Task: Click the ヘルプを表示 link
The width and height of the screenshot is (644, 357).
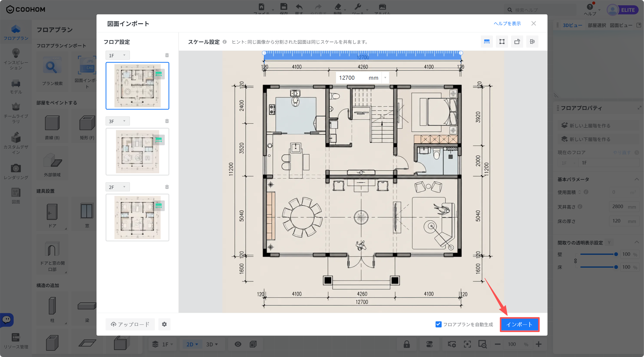Action: coord(507,23)
